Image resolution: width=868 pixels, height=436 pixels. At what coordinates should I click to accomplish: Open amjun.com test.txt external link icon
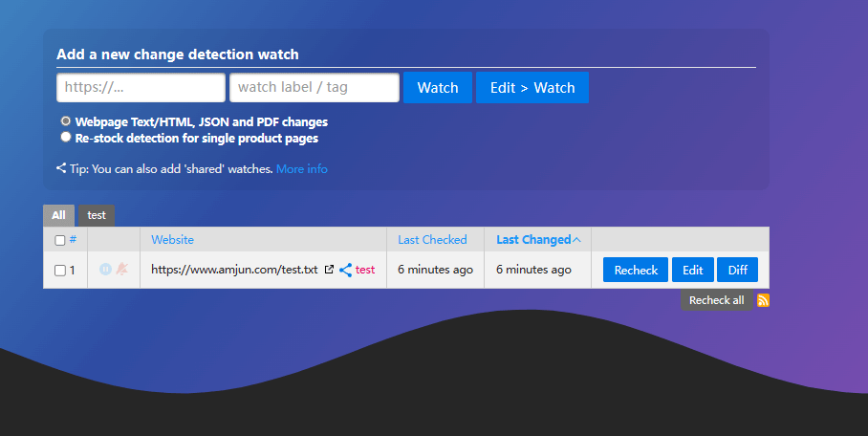pos(329,270)
